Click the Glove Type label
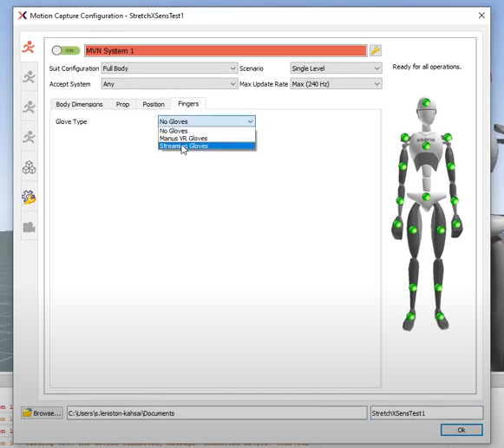Viewport: 504px width, 448px height. pyautogui.click(x=71, y=121)
